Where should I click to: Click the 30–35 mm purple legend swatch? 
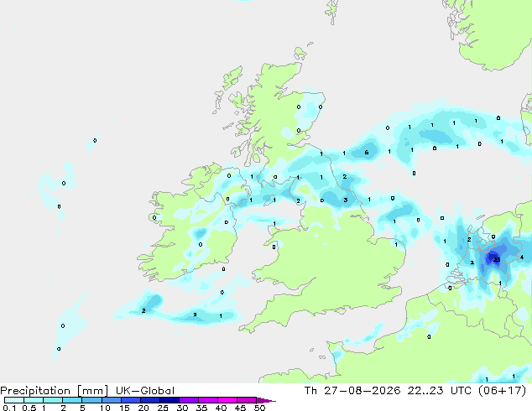point(188,400)
